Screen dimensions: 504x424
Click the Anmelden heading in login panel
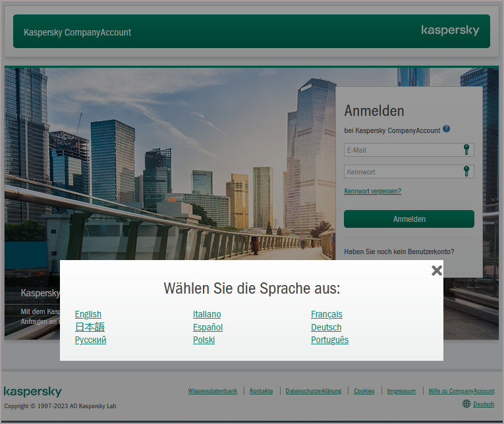(374, 111)
